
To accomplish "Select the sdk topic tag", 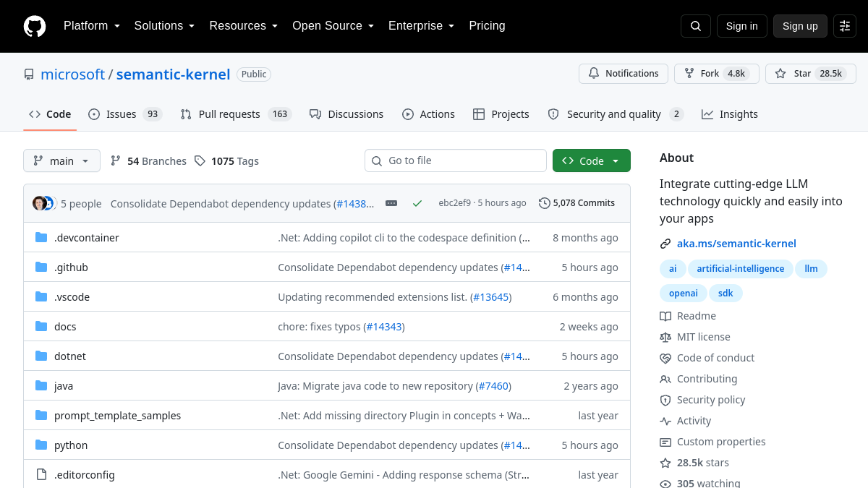I will (x=726, y=293).
